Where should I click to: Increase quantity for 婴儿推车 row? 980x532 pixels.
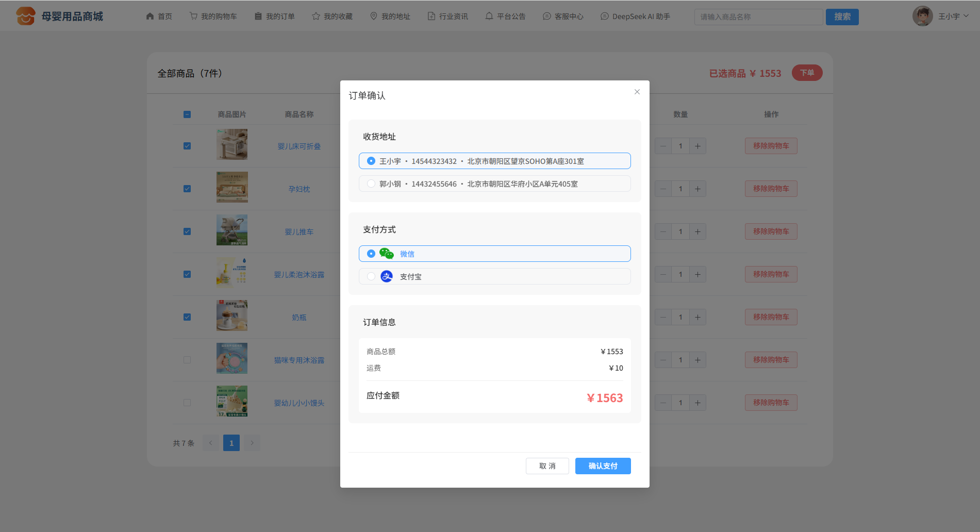coord(697,231)
